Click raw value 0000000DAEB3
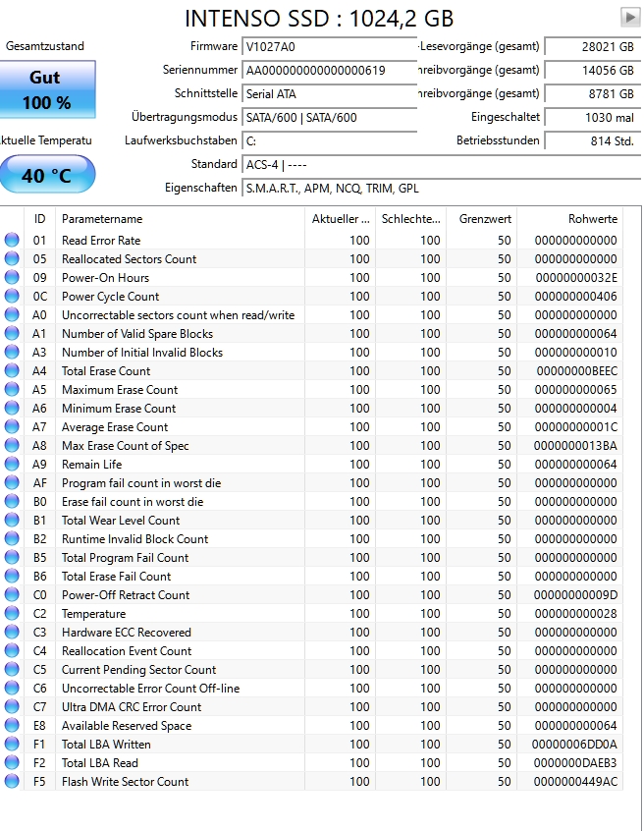Viewport: 644px width, 831px height. tap(575, 762)
